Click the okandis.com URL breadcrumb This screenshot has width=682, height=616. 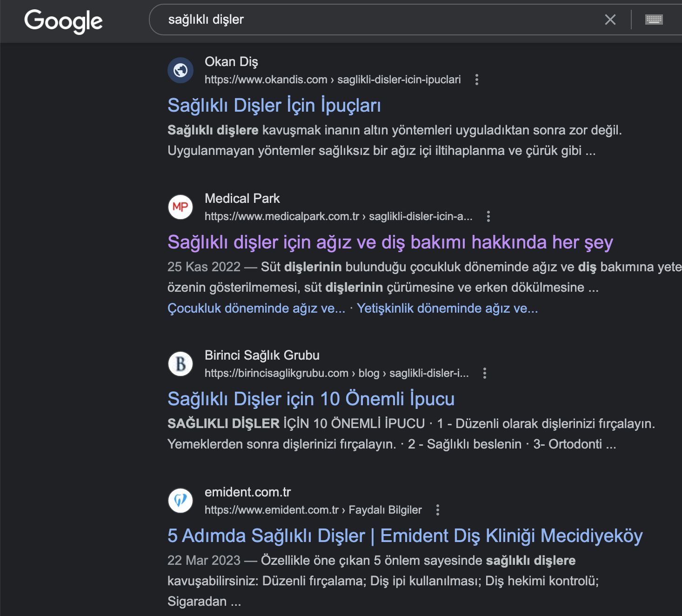(333, 80)
